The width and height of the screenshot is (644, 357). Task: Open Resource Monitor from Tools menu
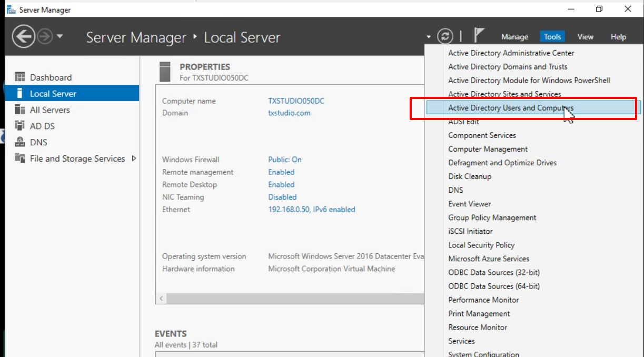click(478, 327)
